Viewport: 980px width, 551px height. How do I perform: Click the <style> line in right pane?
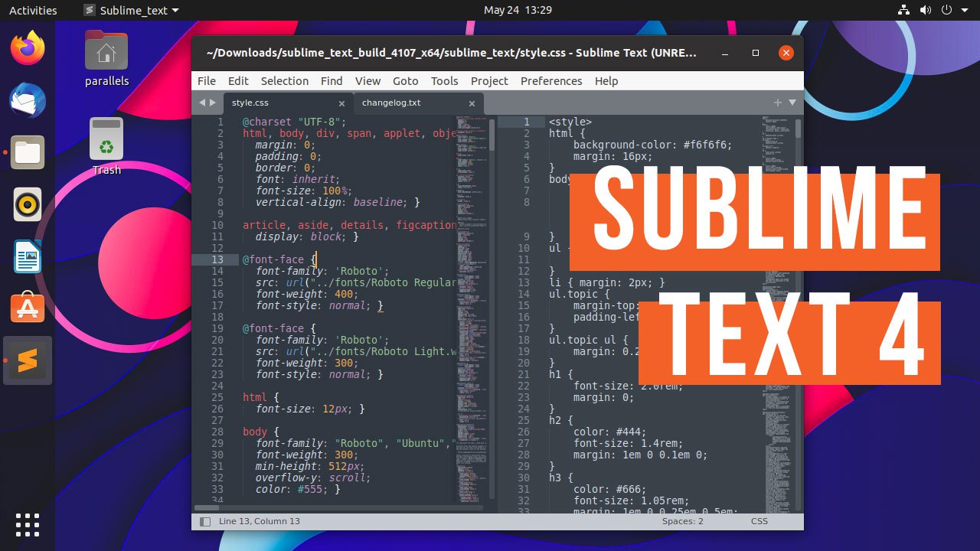coord(570,122)
